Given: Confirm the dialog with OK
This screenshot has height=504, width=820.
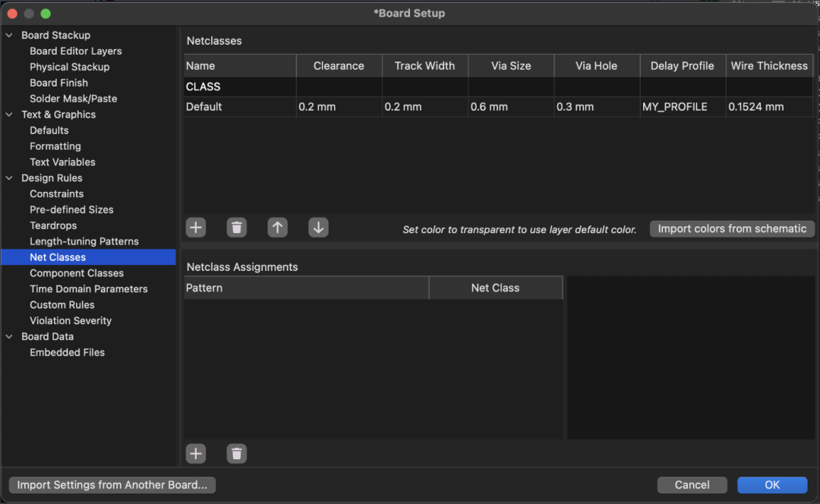Looking at the screenshot, I should (x=771, y=484).
